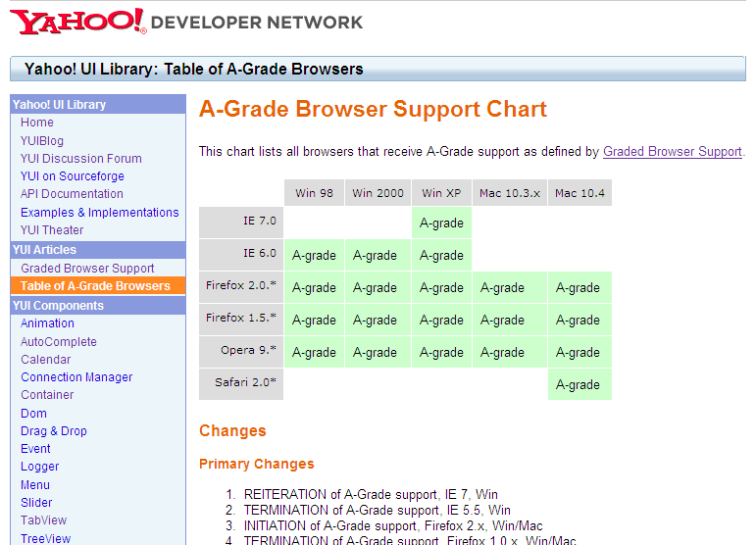Navigate to Calendar component
The image size is (756, 545).
46,360
